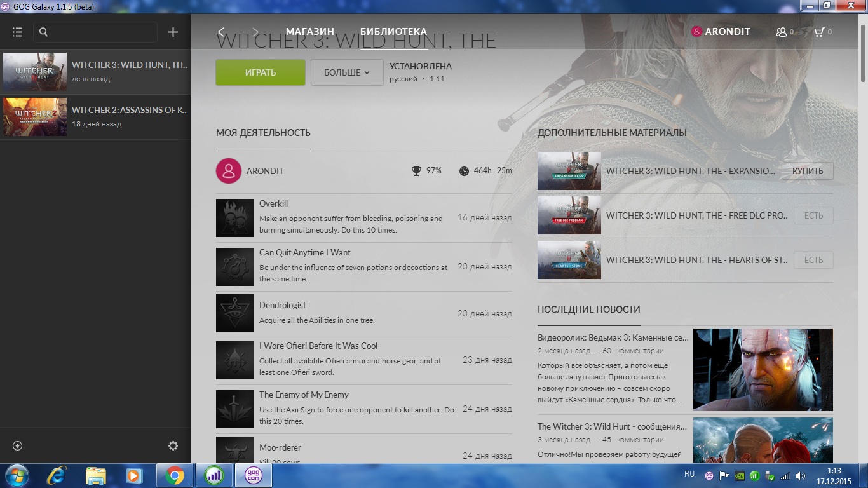Select Witcher 2: Assassins of Kings in sidebar

(95, 117)
